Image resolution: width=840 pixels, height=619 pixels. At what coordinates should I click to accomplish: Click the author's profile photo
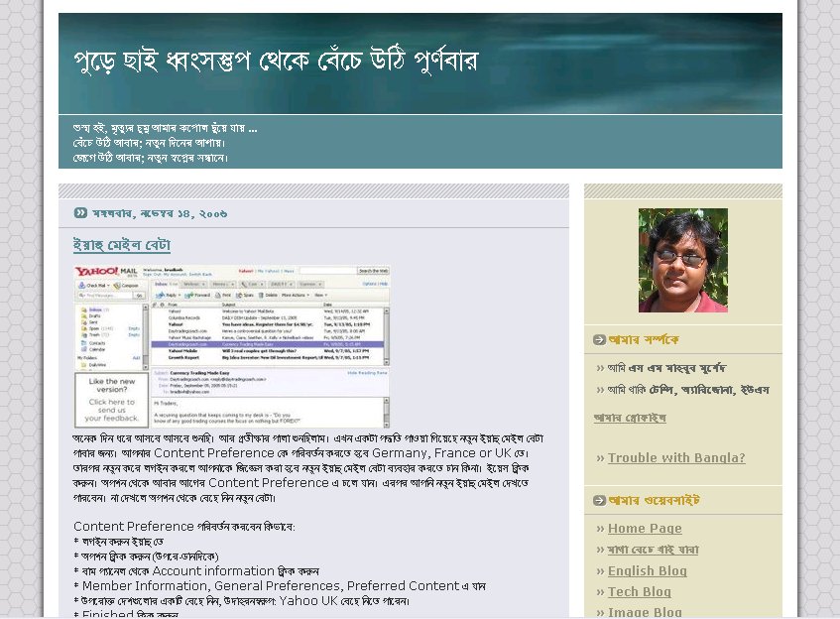point(683,260)
